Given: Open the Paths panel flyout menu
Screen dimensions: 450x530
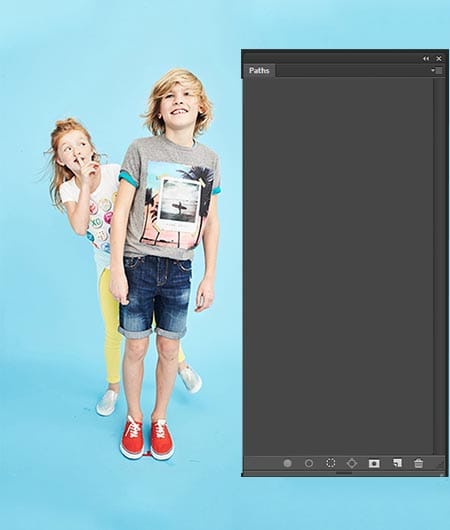Looking at the screenshot, I should coord(436,70).
